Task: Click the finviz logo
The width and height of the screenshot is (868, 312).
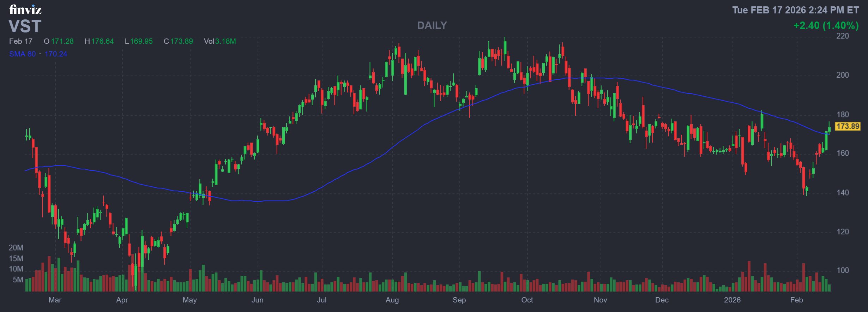Action: click(x=25, y=10)
